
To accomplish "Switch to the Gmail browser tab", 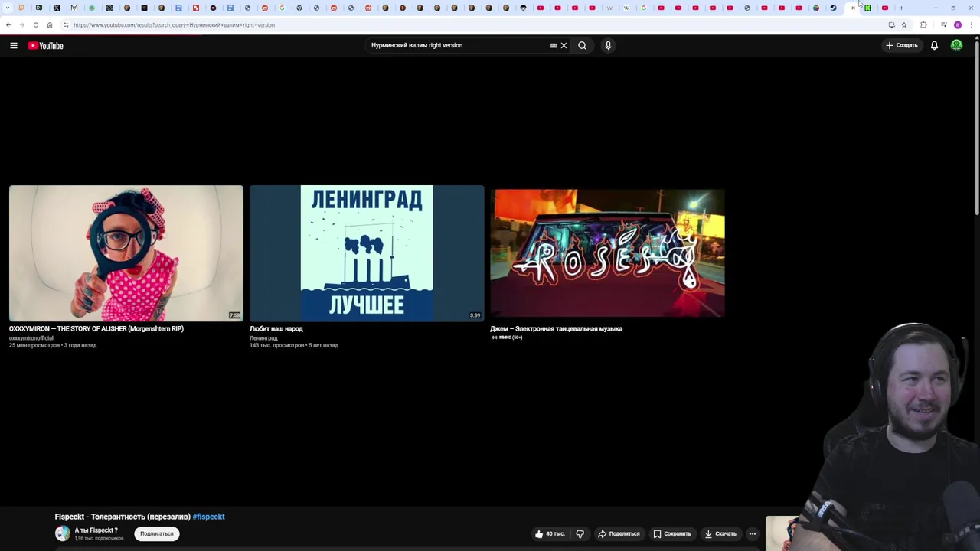I will pos(74,8).
